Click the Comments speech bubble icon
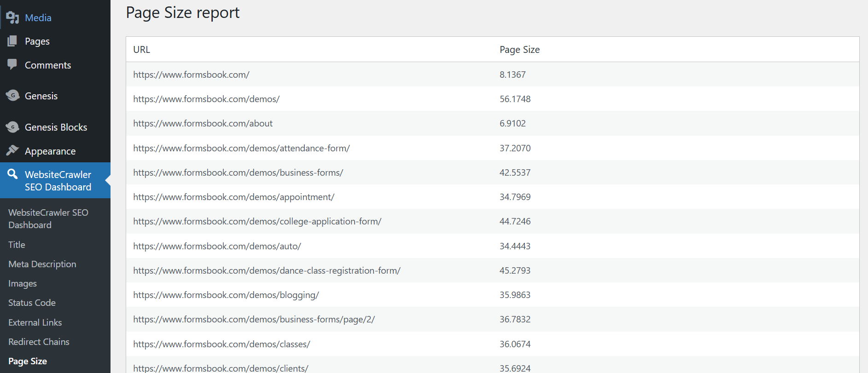868x373 pixels. [12, 65]
